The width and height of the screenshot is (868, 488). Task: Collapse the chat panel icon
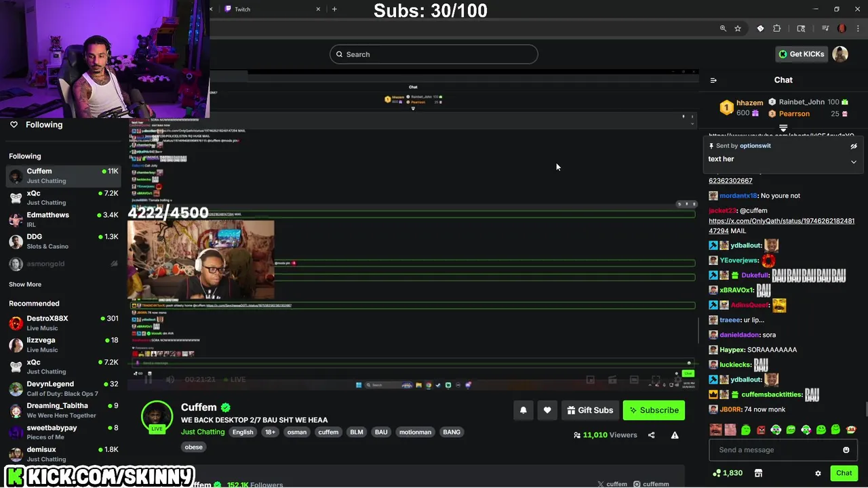pos(713,80)
